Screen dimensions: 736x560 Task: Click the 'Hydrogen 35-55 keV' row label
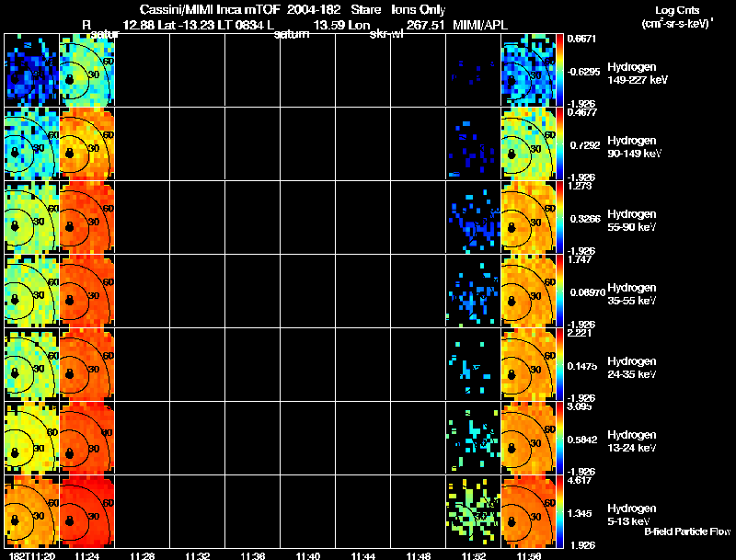tap(632, 294)
